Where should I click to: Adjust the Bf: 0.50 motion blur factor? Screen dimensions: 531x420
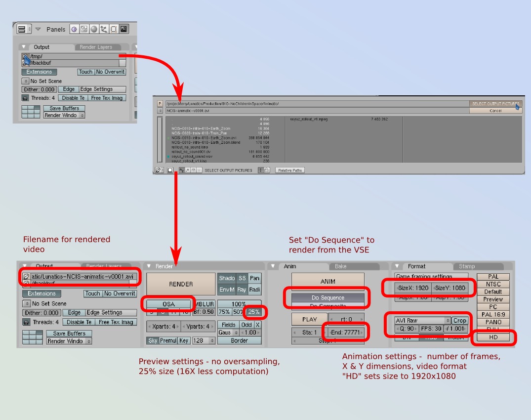click(204, 312)
